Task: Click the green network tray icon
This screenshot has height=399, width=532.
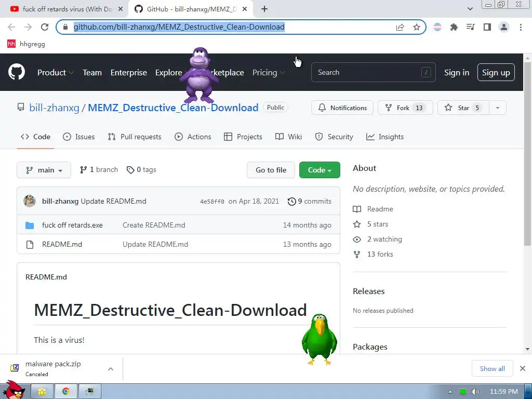Action: coord(462,392)
